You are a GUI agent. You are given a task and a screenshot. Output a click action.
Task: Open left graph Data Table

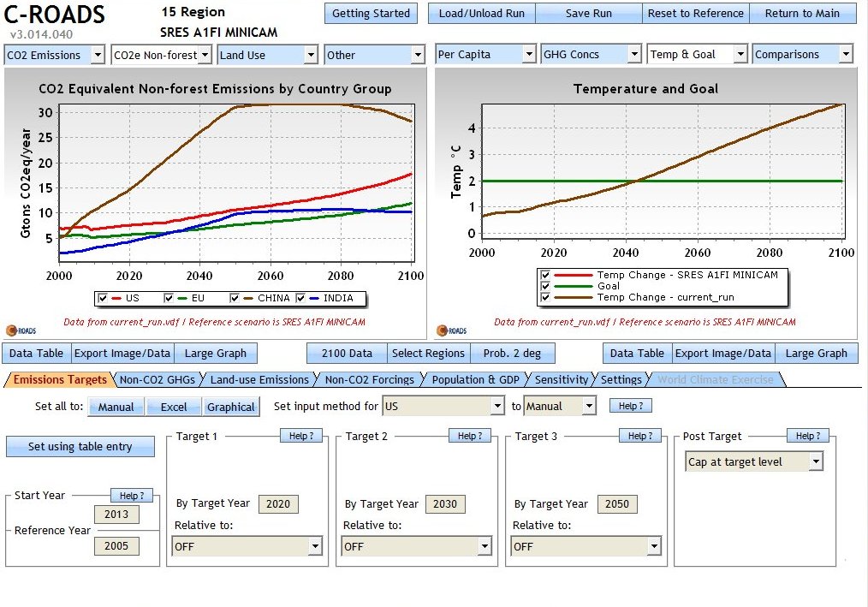[37, 354]
